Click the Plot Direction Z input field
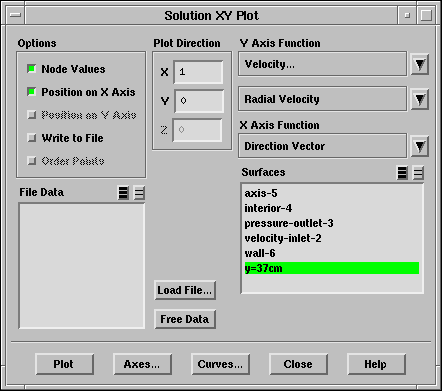The width and height of the screenshot is (442, 391). [197, 130]
